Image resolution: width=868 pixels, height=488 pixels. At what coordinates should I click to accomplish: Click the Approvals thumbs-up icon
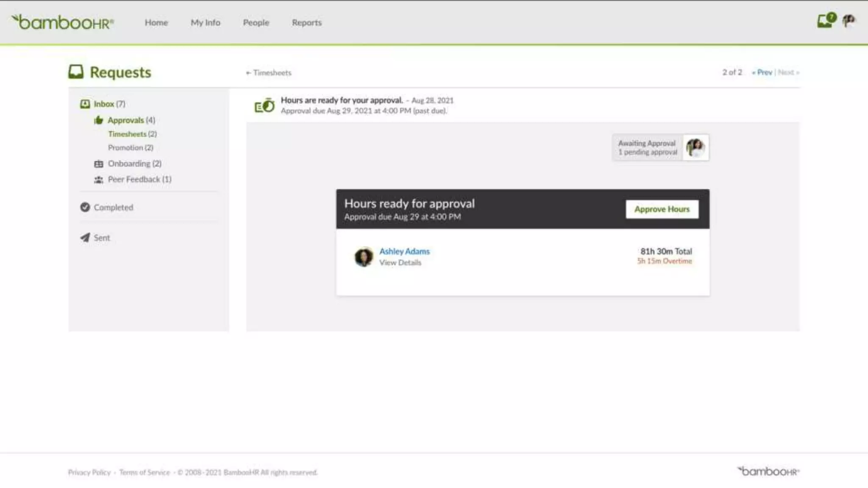point(99,120)
